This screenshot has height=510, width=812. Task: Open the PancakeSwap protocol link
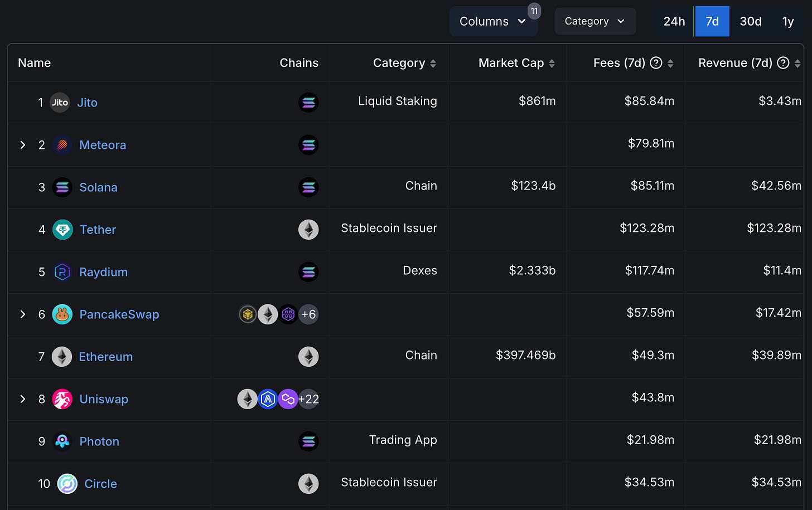coord(119,314)
